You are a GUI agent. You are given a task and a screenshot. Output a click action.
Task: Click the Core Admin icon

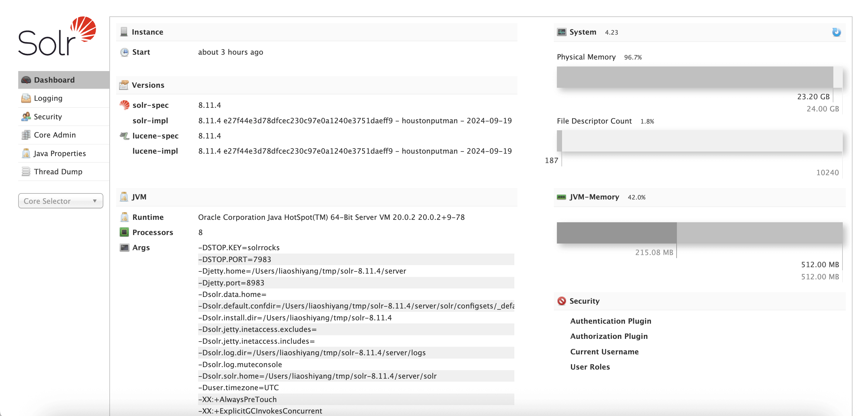tap(26, 135)
